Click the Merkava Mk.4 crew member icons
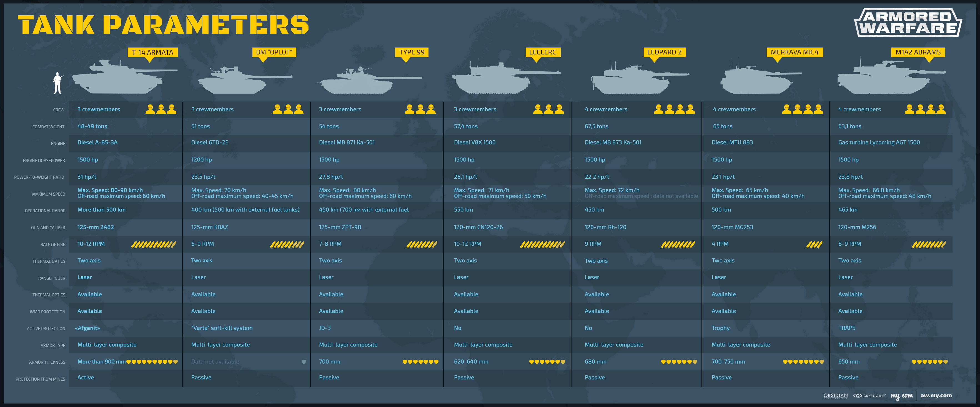This screenshot has width=980, height=407. pyautogui.click(x=802, y=109)
